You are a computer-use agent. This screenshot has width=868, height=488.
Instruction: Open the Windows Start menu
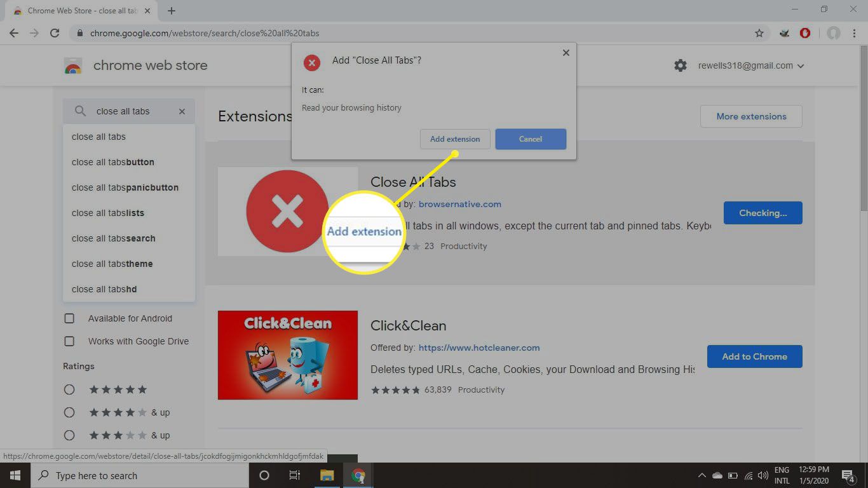coord(15,475)
